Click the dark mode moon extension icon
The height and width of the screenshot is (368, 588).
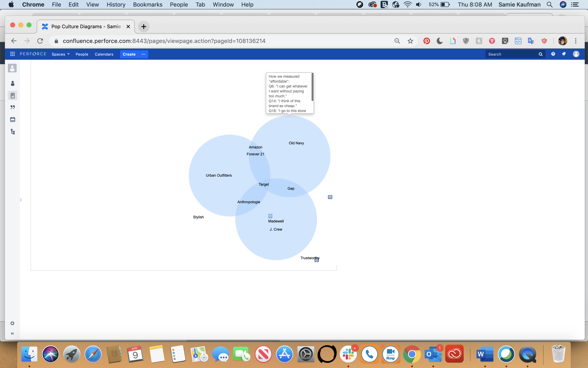[x=440, y=41]
